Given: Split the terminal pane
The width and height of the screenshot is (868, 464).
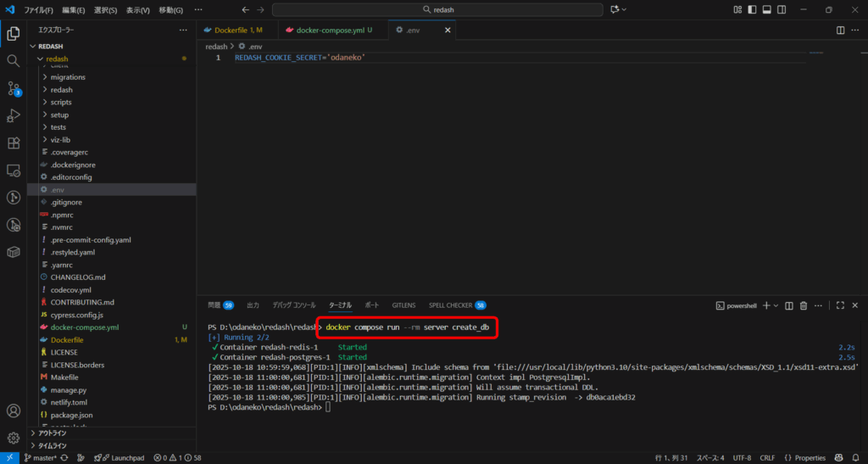Looking at the screenshot, I should 789,305.
